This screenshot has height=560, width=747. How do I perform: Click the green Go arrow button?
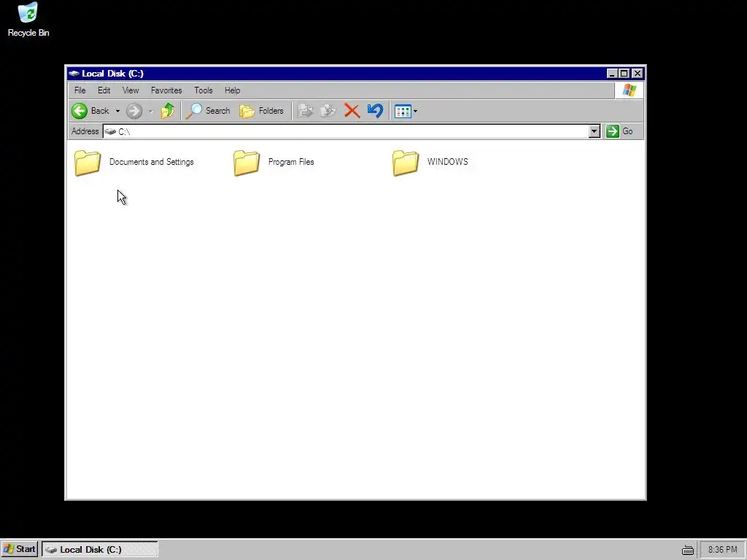[x=613, y=131]
